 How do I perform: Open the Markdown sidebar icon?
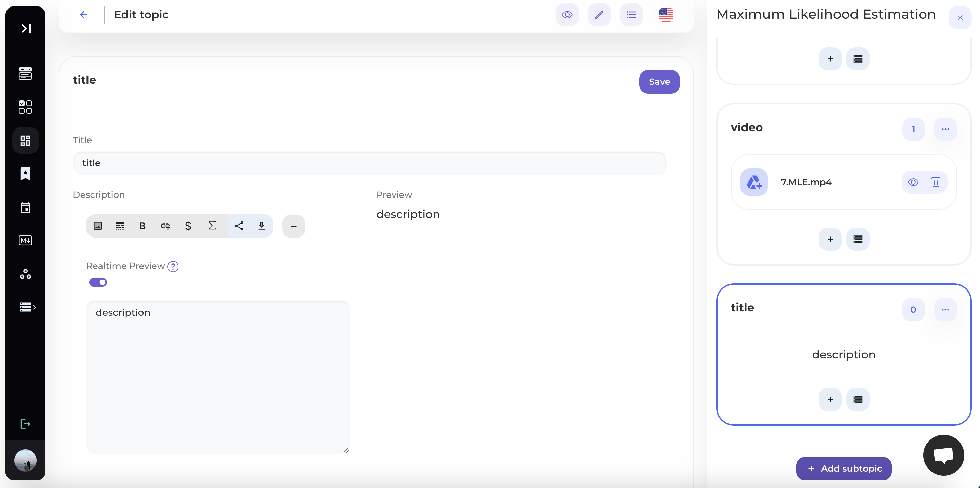pyautogui.click(x=26, y=240)
